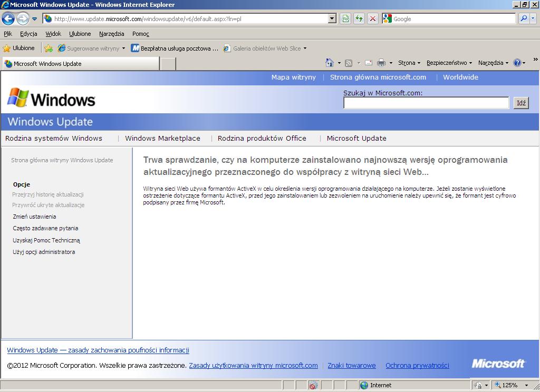Open Rodzina systemów Windows tab

(54, 139)
